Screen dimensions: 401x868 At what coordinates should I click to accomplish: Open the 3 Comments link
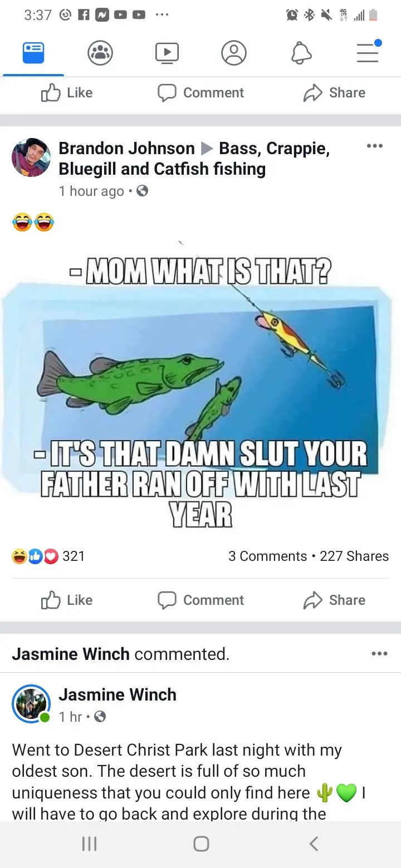point(267,556)
